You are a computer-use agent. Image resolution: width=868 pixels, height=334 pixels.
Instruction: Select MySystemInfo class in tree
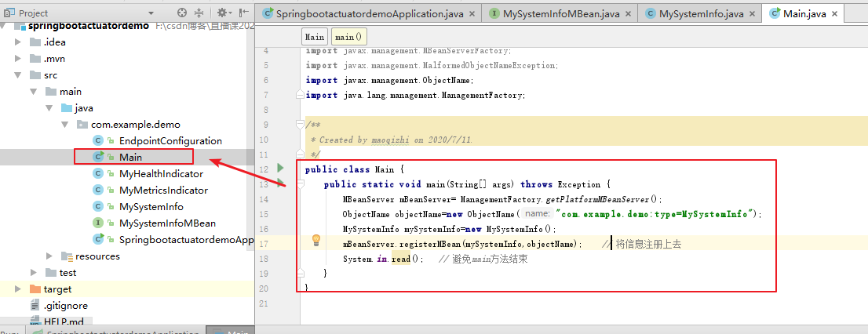(x=151, y=207)
